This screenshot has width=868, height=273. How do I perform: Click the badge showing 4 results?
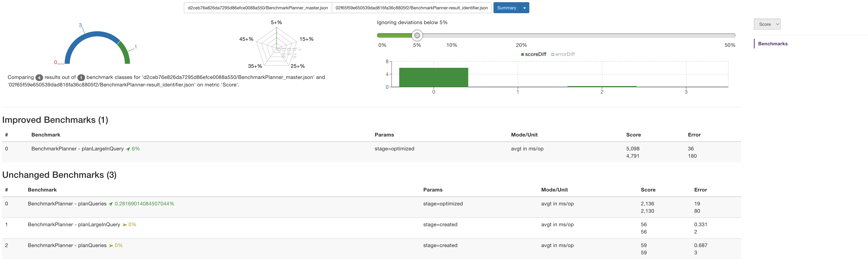pyautogui.click(x=39, y=77)
